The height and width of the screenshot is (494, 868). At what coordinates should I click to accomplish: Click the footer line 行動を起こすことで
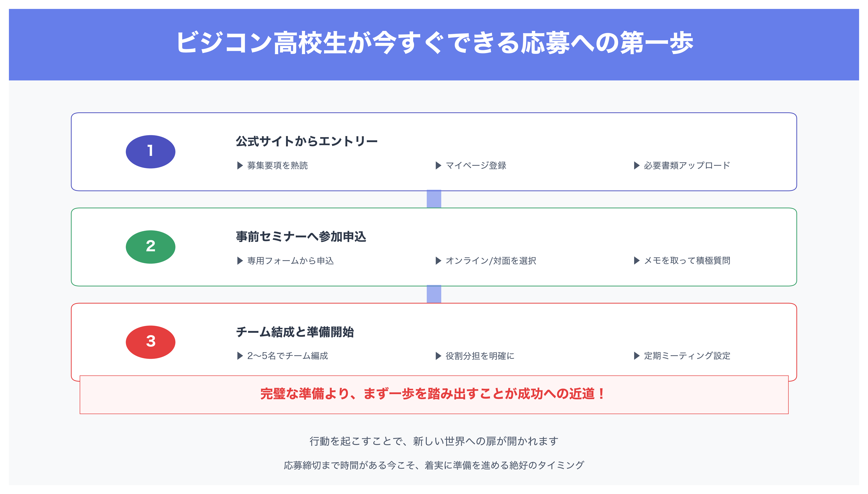[x=434, y=441]
